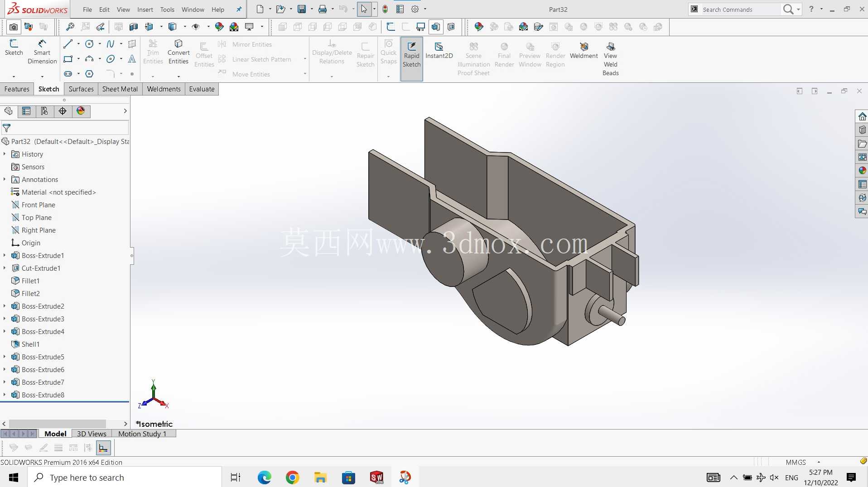Open the Tools menu
The height and width of the screenshot is (487, 868).
coord(167,10)
